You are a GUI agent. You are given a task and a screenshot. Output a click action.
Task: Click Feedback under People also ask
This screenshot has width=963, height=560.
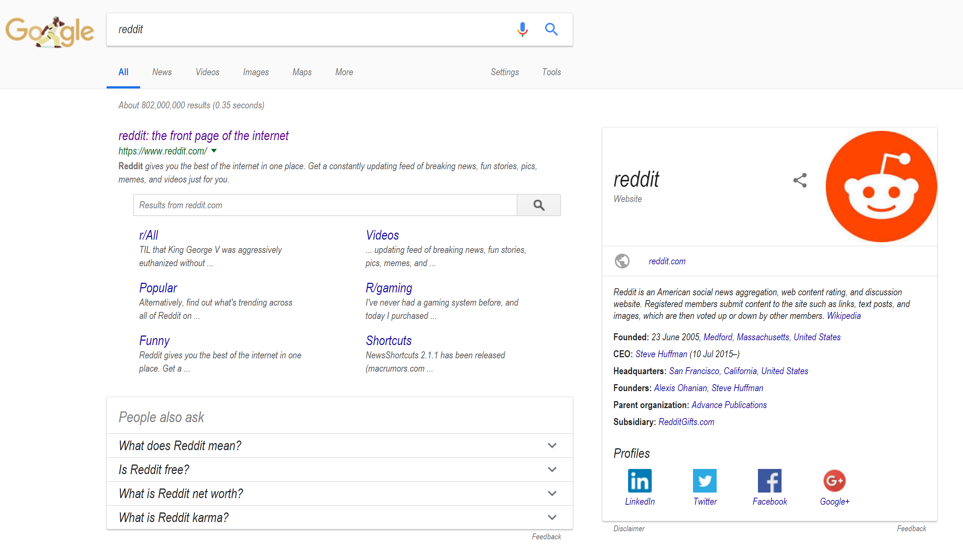click(546, 537)
